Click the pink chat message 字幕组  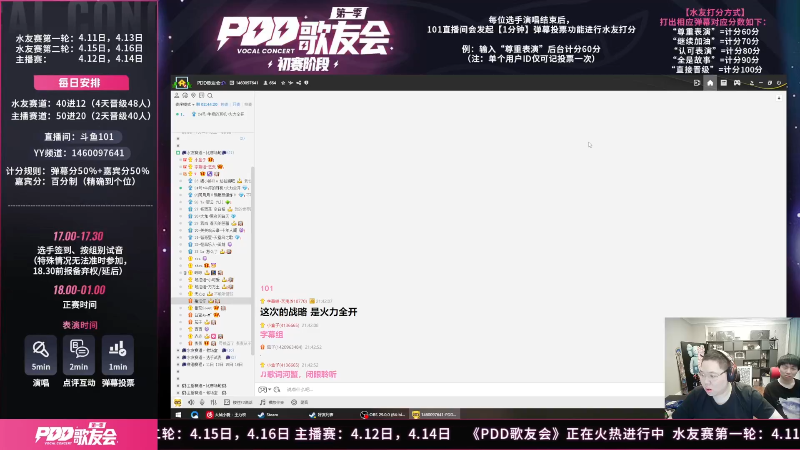tap(271, 335)
